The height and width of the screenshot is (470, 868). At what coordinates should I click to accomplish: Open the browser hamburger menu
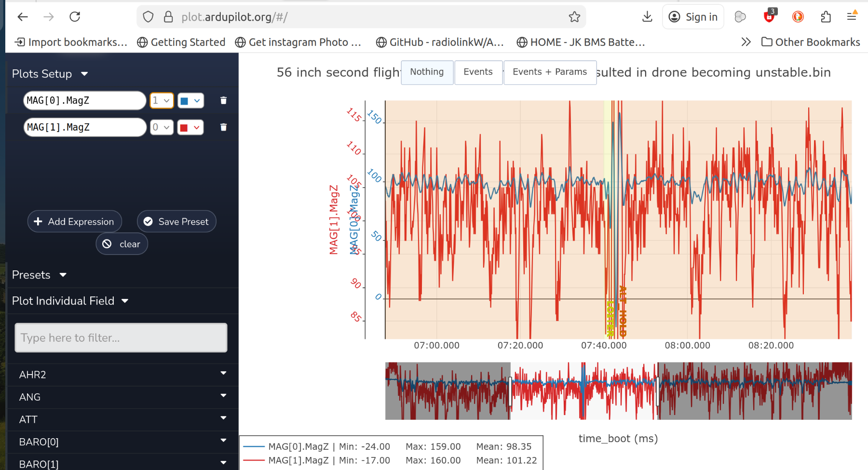pos(852,17)
